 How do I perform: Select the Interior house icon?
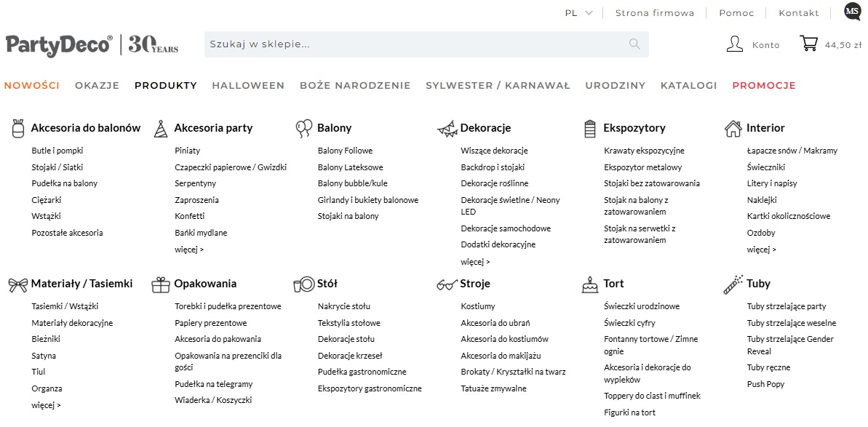(x=733, y=129)
